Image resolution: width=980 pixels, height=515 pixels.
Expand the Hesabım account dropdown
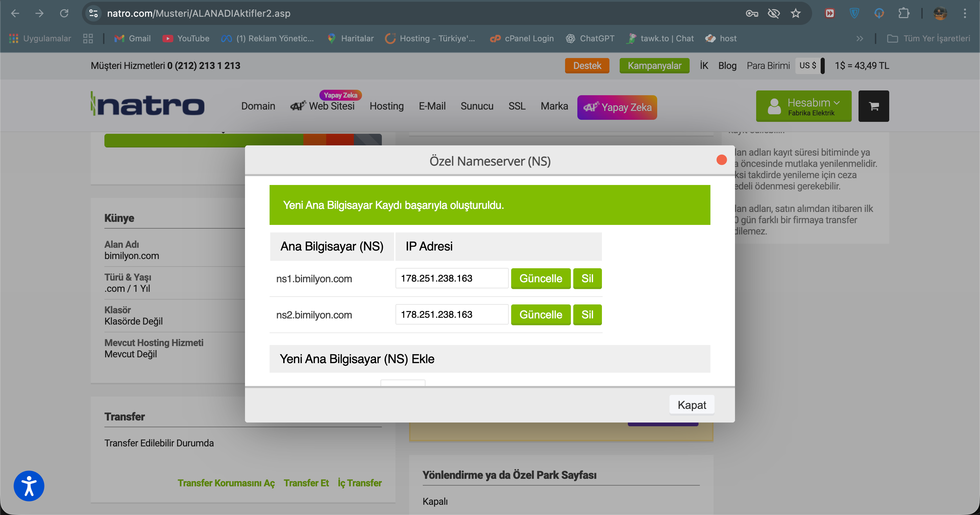point(804,106)
